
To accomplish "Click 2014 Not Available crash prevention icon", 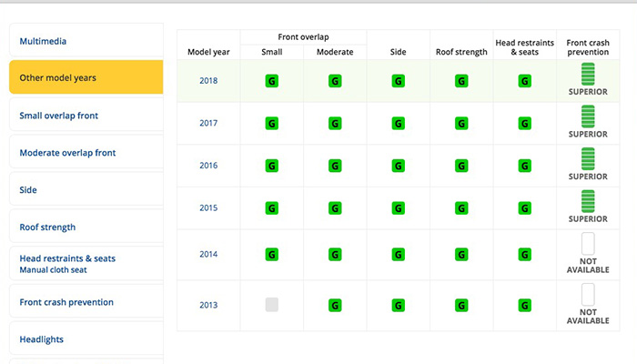I will (588, 243).
